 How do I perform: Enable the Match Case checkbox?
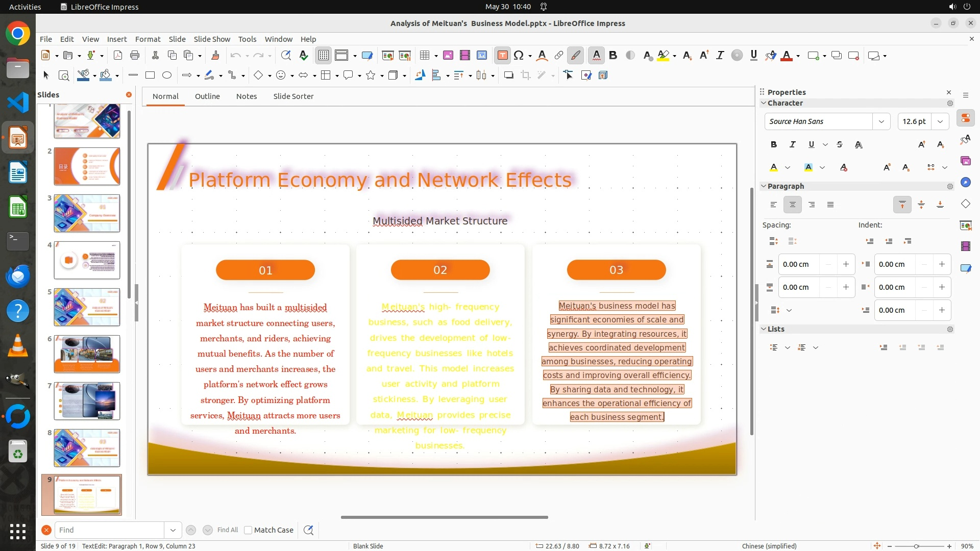pyautogui.click(x=248, y=530)
